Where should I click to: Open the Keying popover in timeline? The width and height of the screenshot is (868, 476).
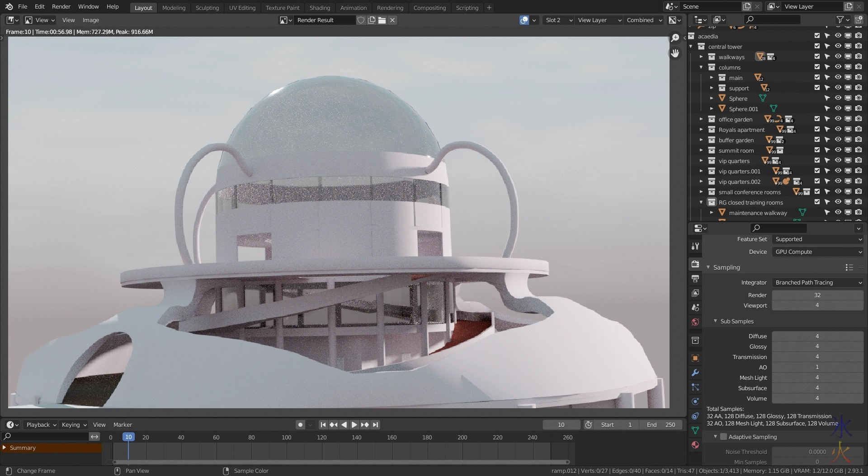(x=74, y=425)
